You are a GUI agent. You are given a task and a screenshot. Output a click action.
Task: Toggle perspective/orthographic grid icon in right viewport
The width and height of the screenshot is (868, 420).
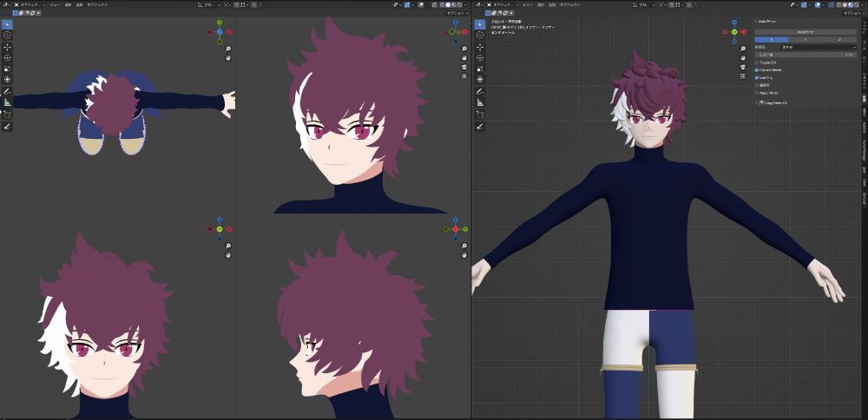click(743, 75)
